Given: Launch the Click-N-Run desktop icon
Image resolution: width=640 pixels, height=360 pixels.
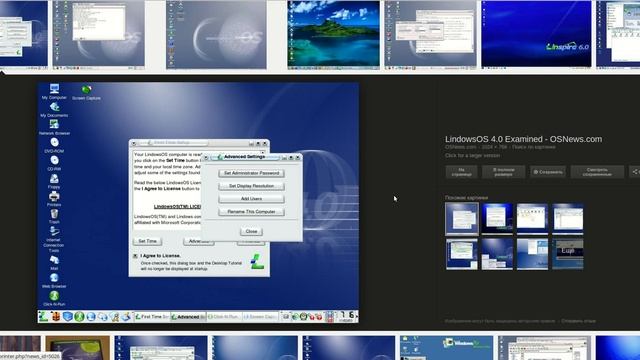Looking at the screenshot, I should 54,298.
